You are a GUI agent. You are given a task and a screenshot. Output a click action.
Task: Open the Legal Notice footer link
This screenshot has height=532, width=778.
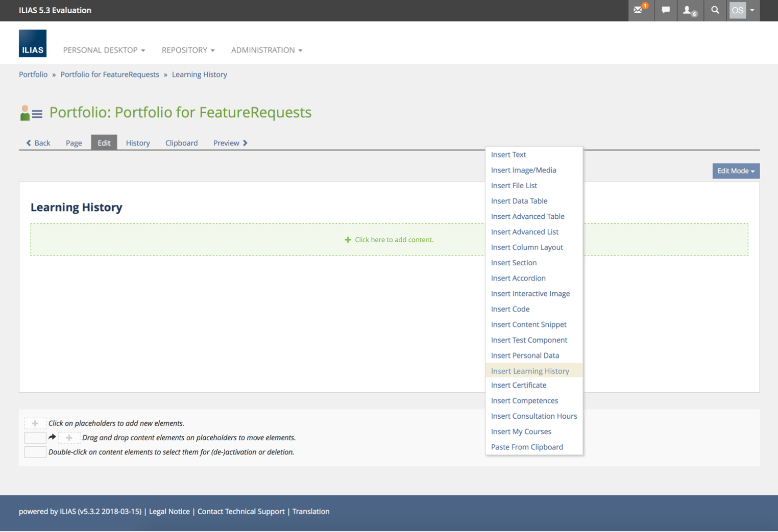[169, 512]
